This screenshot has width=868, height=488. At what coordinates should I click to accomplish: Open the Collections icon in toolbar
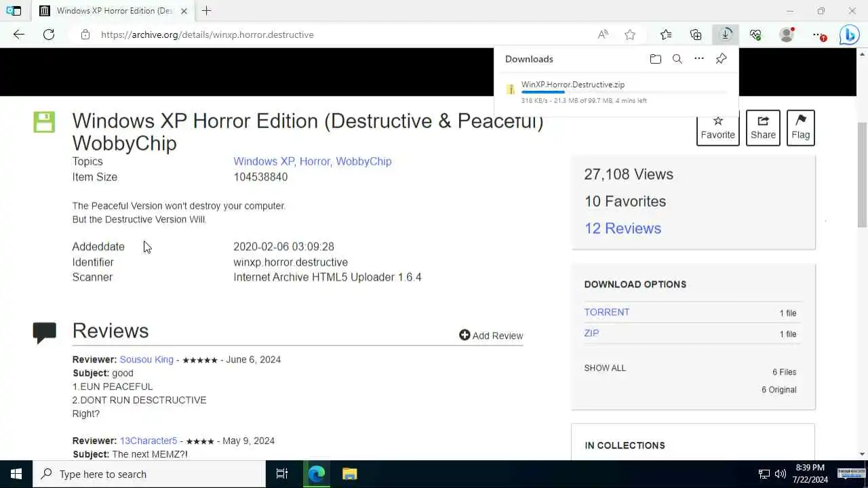tap(696, 35)
